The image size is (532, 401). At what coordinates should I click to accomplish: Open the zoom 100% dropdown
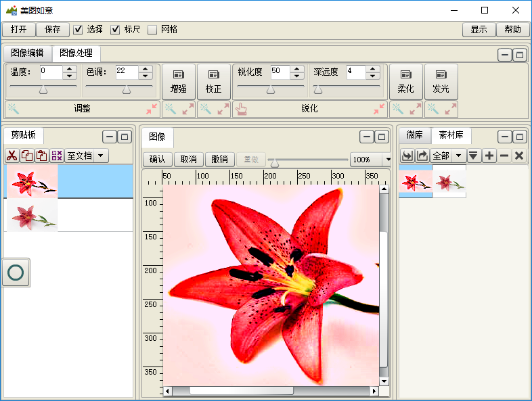coord(388,160)
